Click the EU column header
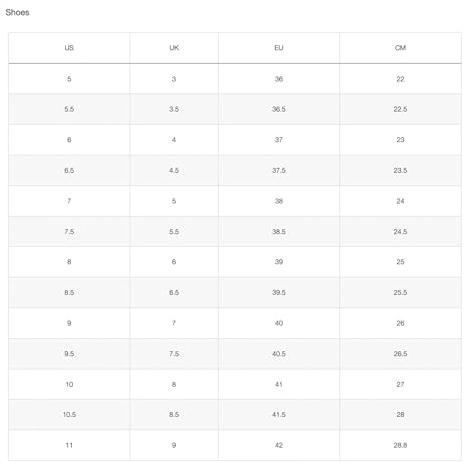465x465 pixels. (x=279, y=48)
